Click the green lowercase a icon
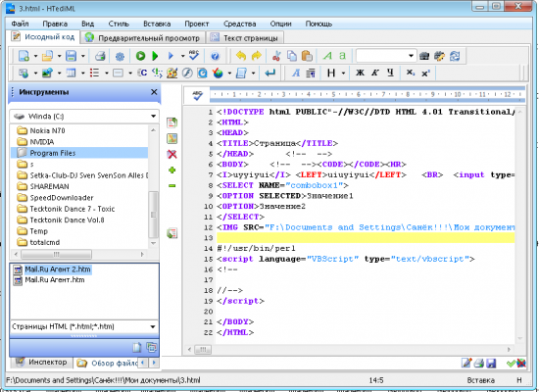Screen dimensions: 539x392 point(342,56)
